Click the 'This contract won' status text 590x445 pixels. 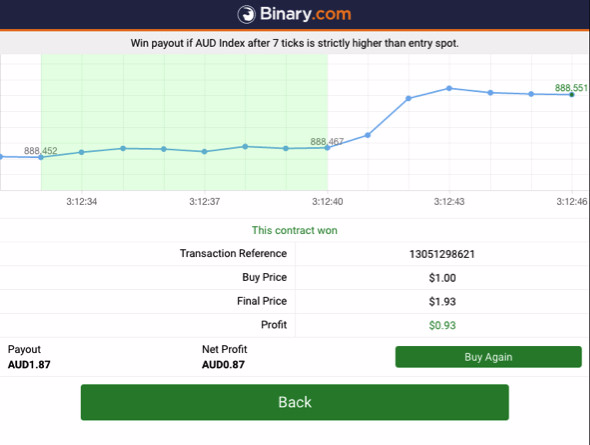295,230
